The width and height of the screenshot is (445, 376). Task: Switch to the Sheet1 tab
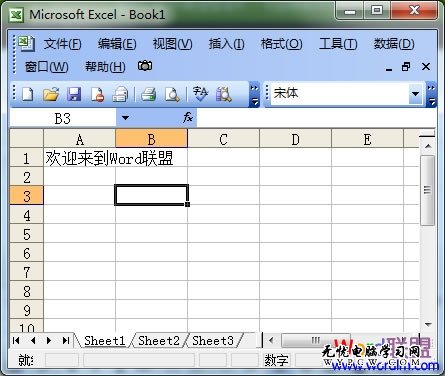pos(104,341)
